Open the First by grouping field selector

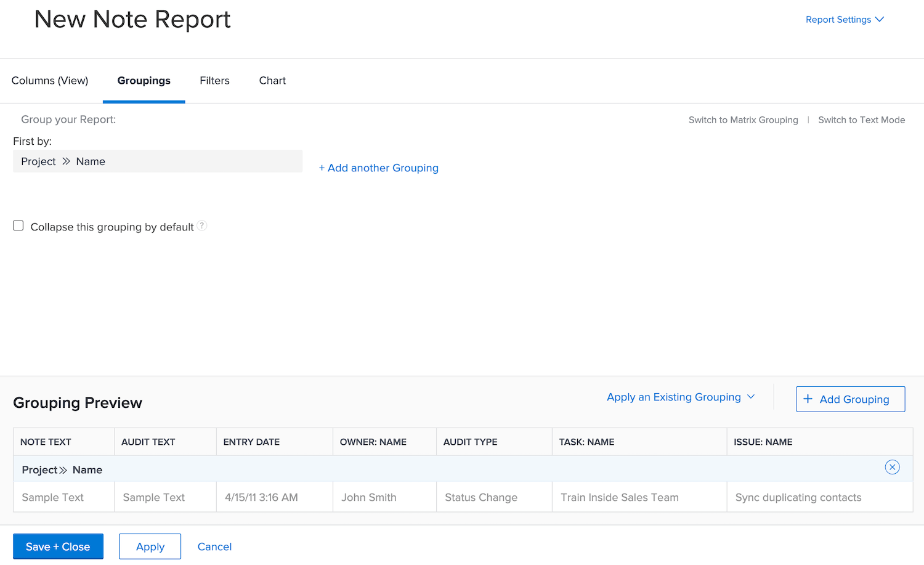click(x=157, y=161)
